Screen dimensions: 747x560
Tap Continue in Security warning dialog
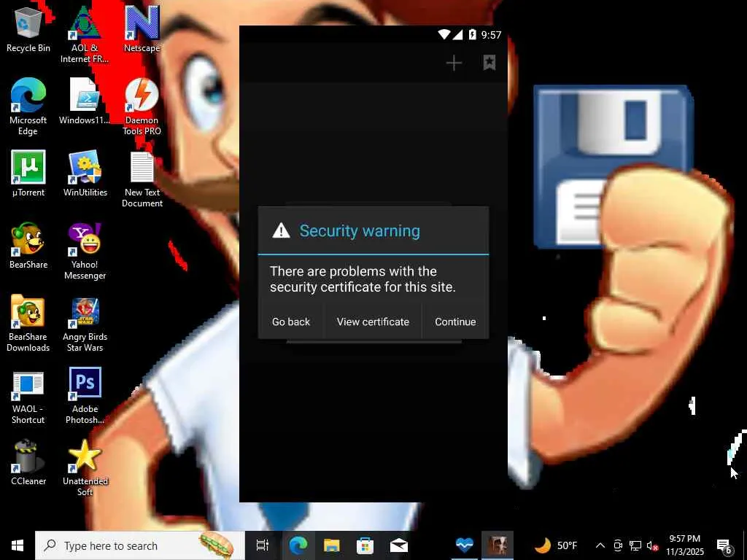(455, 322)
